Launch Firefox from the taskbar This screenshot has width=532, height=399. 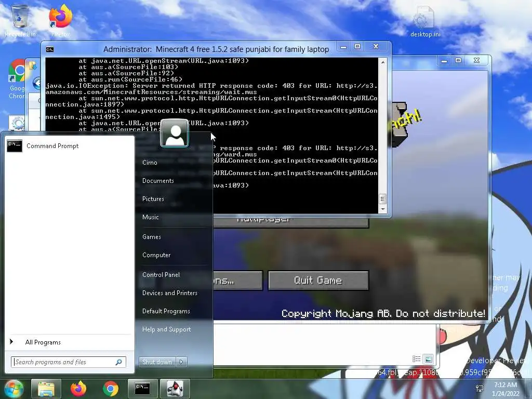click(78, 389)
